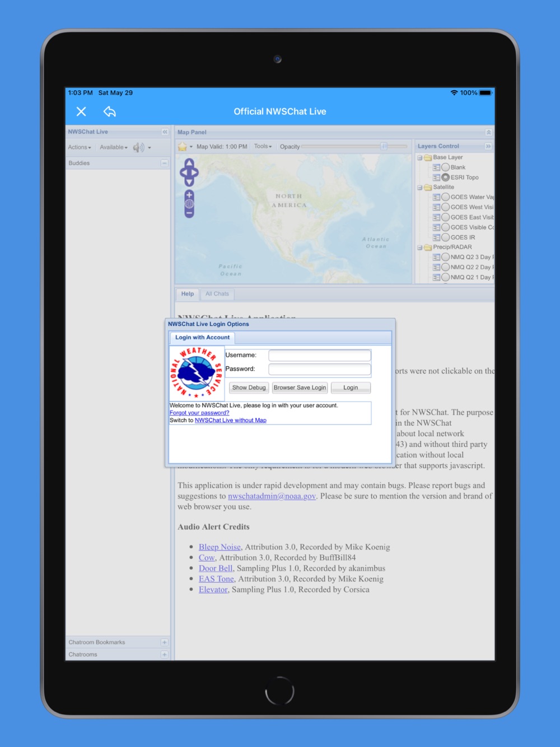
Task: Pan the map down
Action: [189, 181]
